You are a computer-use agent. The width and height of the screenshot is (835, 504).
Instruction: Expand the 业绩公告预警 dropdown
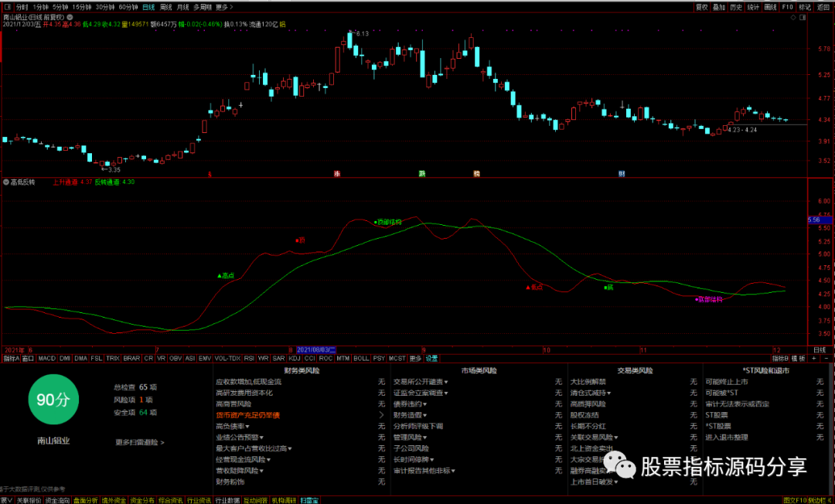click(261, 438)
